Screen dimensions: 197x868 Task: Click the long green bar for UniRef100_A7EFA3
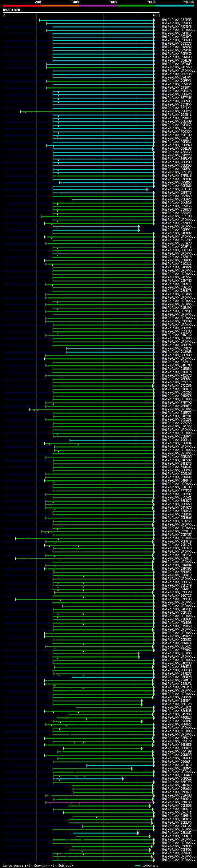(x=85, y=599)
